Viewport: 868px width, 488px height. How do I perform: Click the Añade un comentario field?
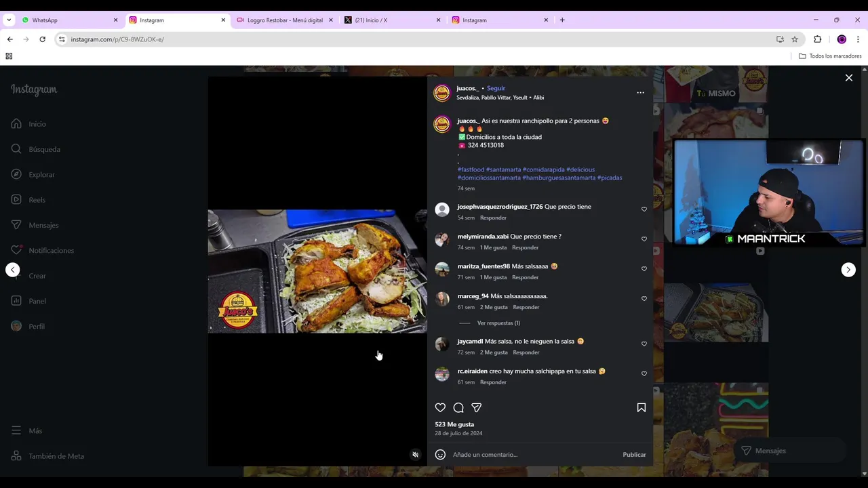(534, 455)
